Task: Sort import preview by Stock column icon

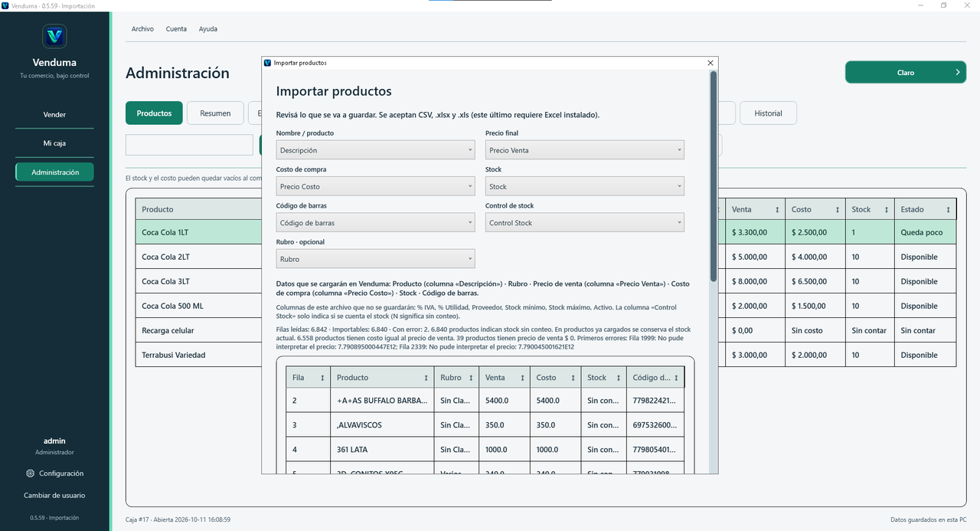Action: pyautogui.click(x=619, y=378)
